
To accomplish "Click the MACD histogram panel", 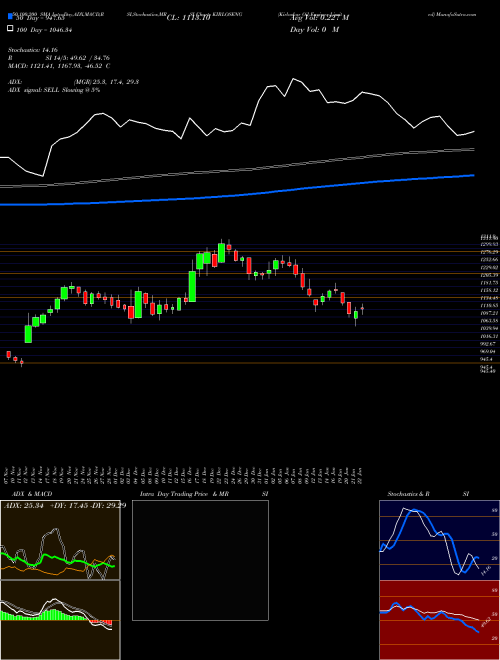I will (x=60, y=620).
